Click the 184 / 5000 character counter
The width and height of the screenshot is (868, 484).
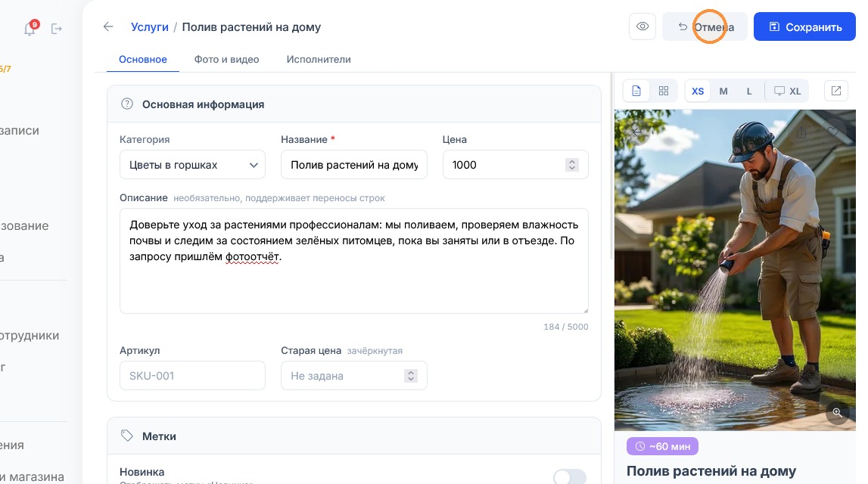(566, 327)
